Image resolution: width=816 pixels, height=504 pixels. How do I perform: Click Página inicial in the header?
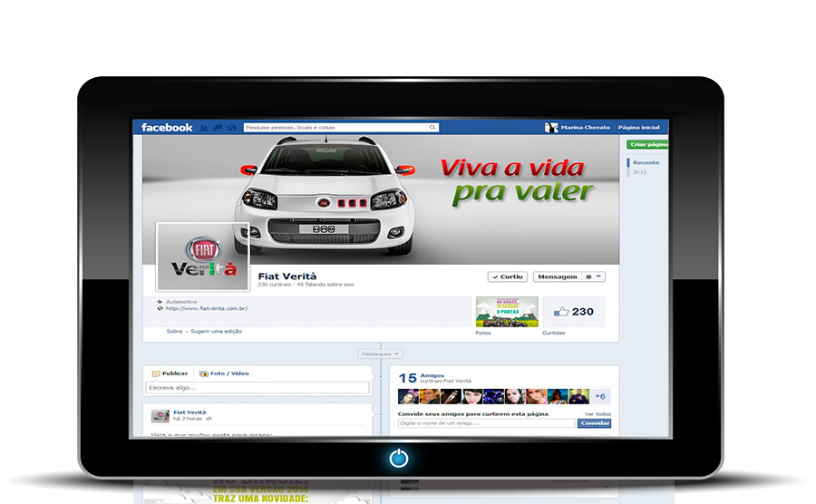point(638,128)
